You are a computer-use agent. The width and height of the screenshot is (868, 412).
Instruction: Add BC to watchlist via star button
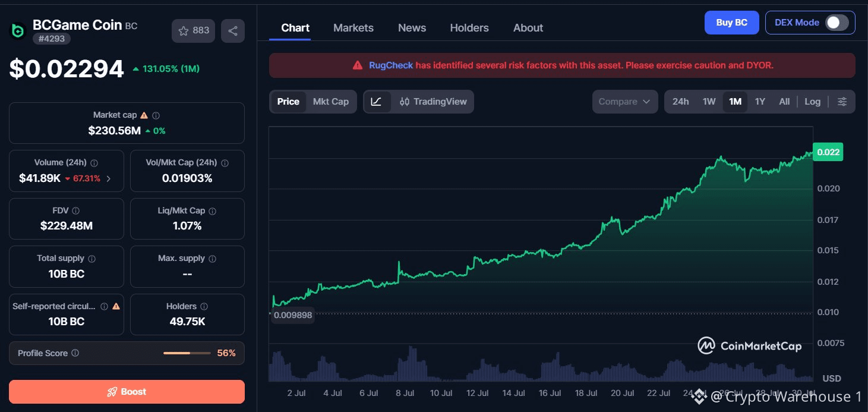194,30
